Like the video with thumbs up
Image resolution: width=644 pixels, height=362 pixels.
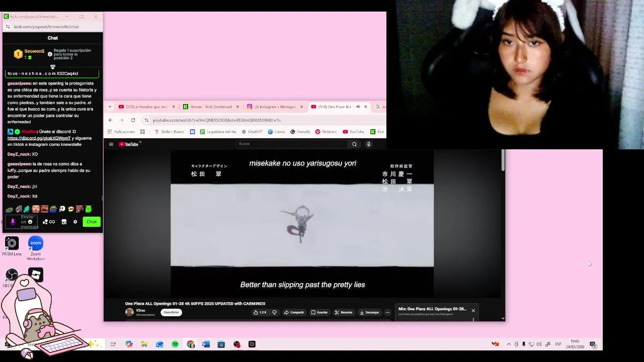(x=260, y=312)
